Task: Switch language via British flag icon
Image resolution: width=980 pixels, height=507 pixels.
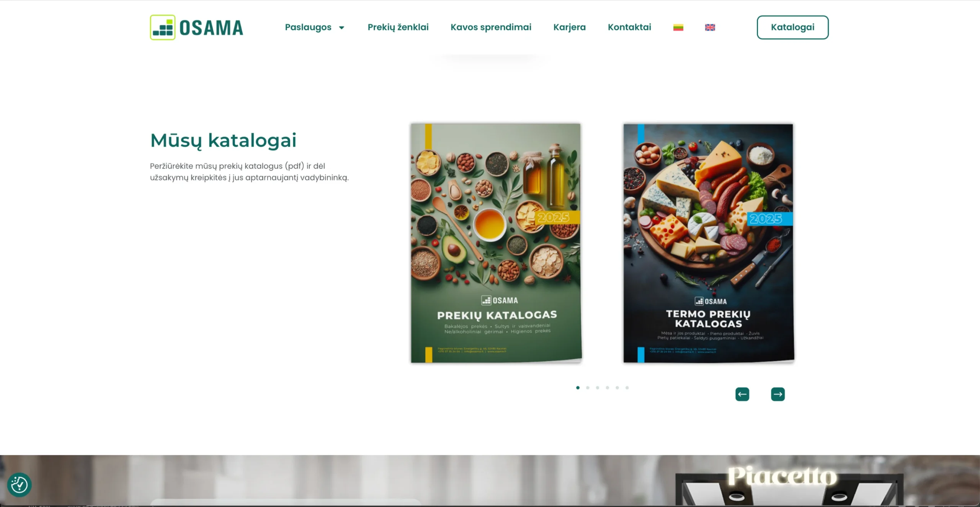Action: click(x=710, y=28)
